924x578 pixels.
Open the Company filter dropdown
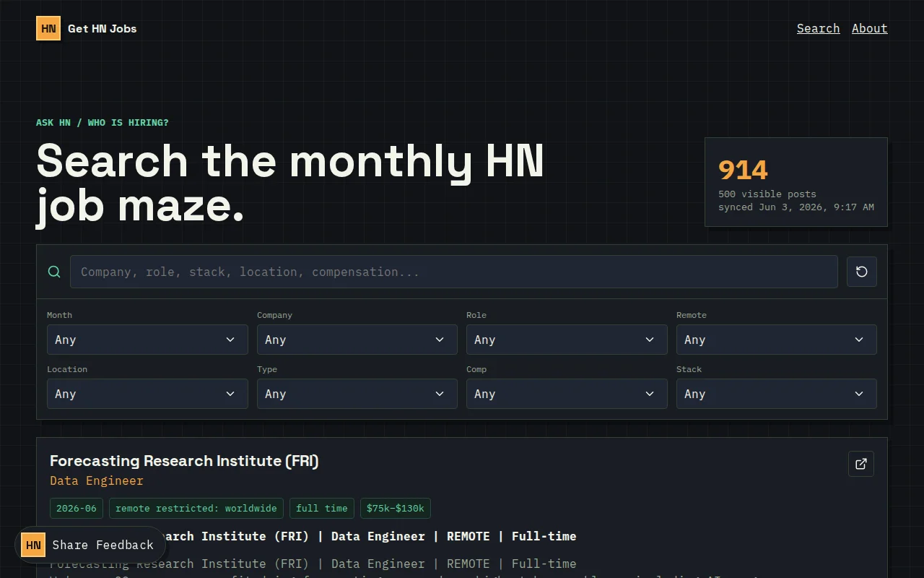point(357,340)
